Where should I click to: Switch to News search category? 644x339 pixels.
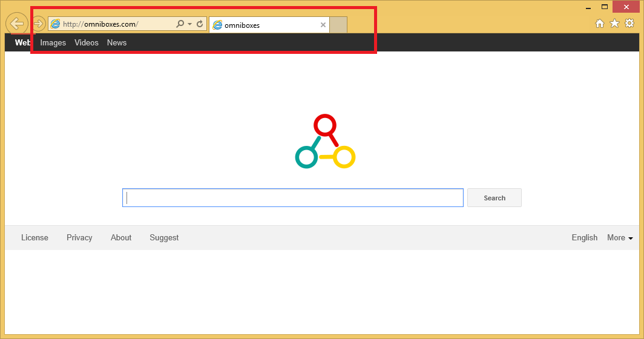coord(117,43)
